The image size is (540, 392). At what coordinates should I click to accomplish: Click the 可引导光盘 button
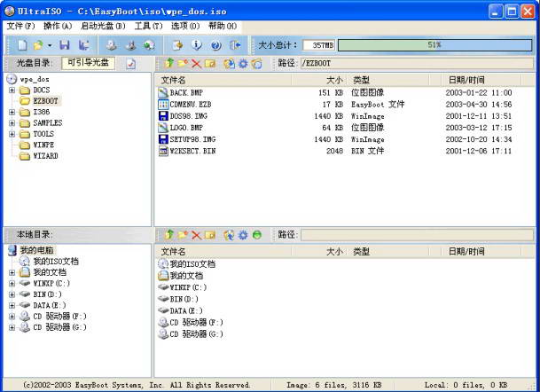(89, 63)
